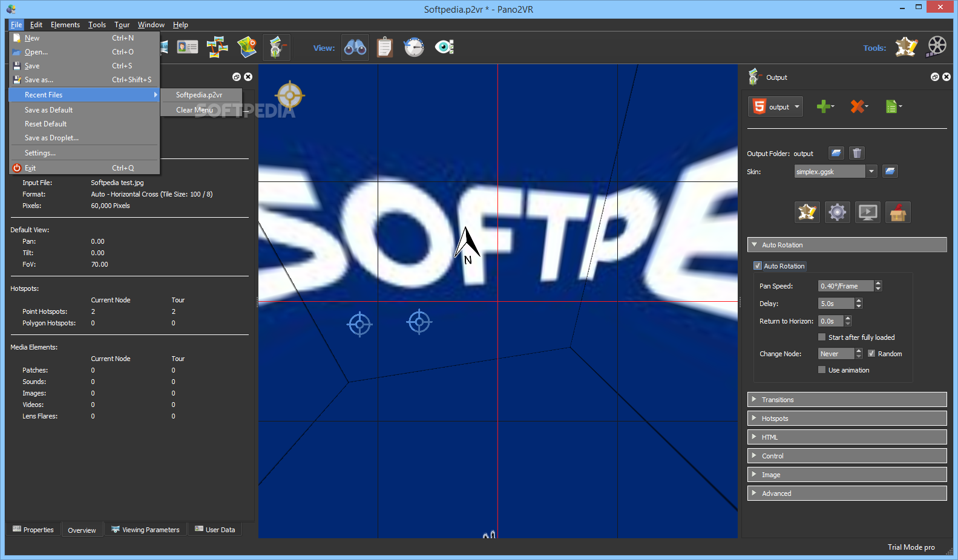Choose Settings... in the File menu
This screenshot has height=560, width=958.
(84, 153)
